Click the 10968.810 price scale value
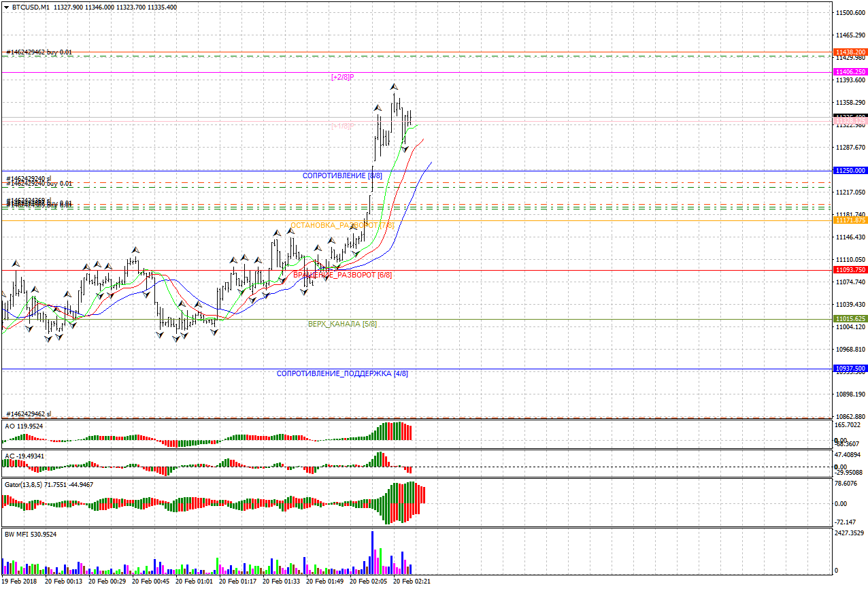Screen dimensions: 868x589 click(851, 349)
